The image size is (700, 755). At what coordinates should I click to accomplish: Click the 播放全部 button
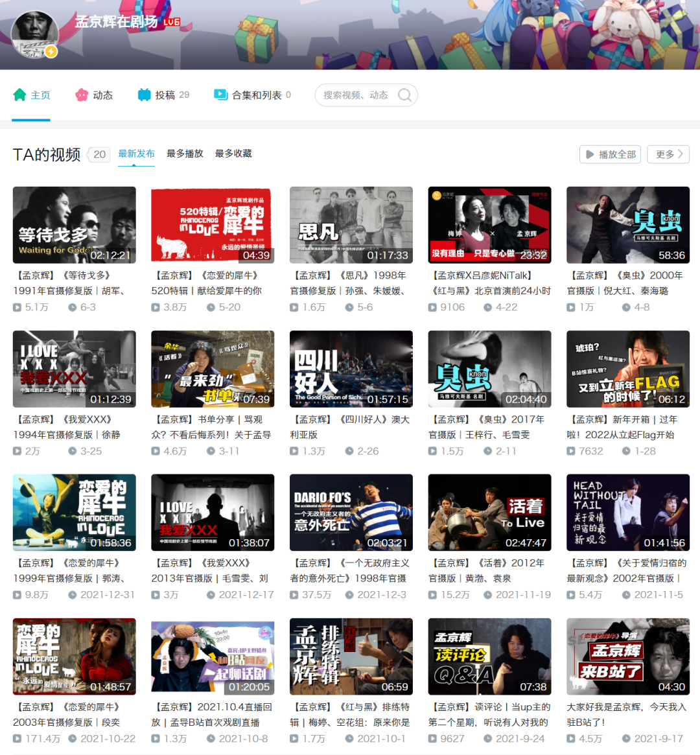coord(609,154)
